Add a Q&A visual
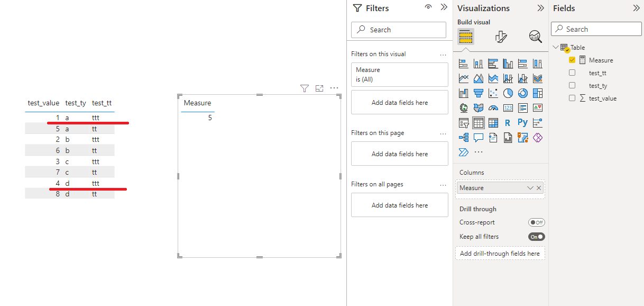The width and height of the screenshot is (644, 306). click(479, 138)
